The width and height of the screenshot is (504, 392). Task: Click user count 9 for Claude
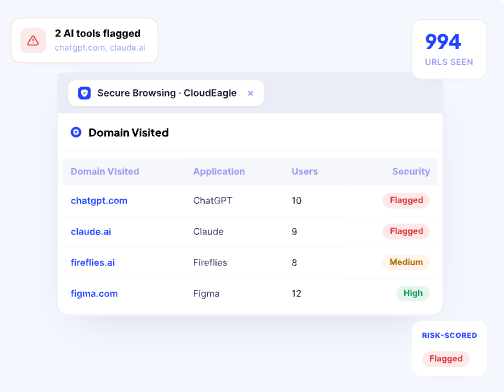pyautogui.click(x=294, y=232)
